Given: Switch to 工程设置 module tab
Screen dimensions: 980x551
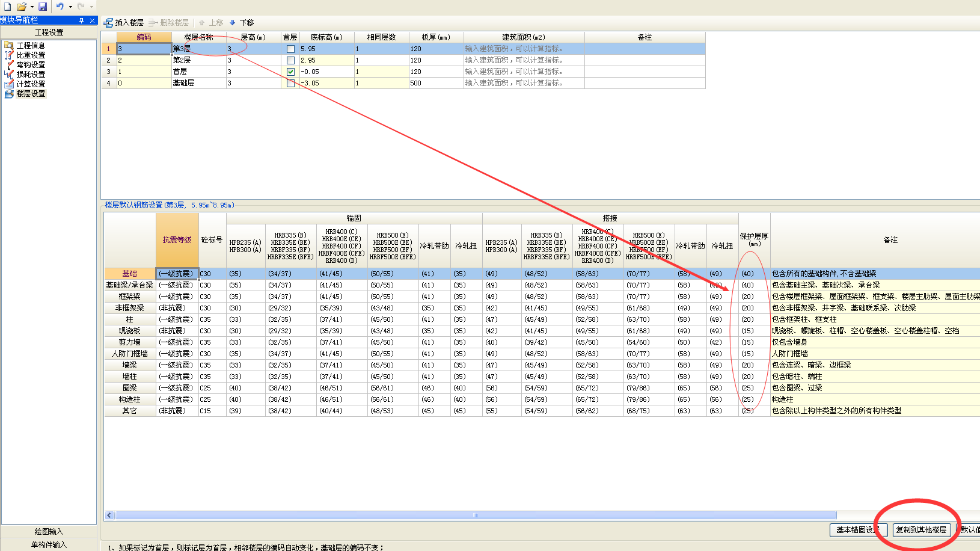Looking at the screenshot, I should click(x=49, y=32).
